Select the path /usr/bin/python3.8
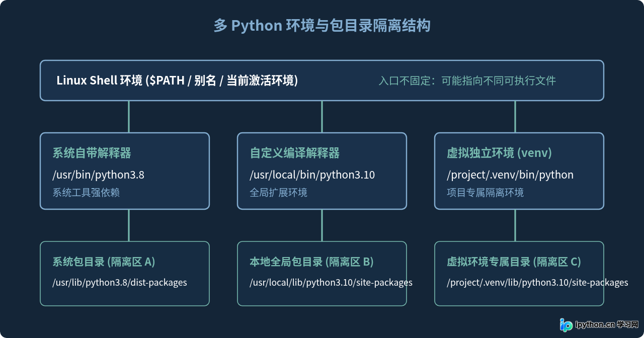This screenshot has width=644, height=338. tap(99, 175)
